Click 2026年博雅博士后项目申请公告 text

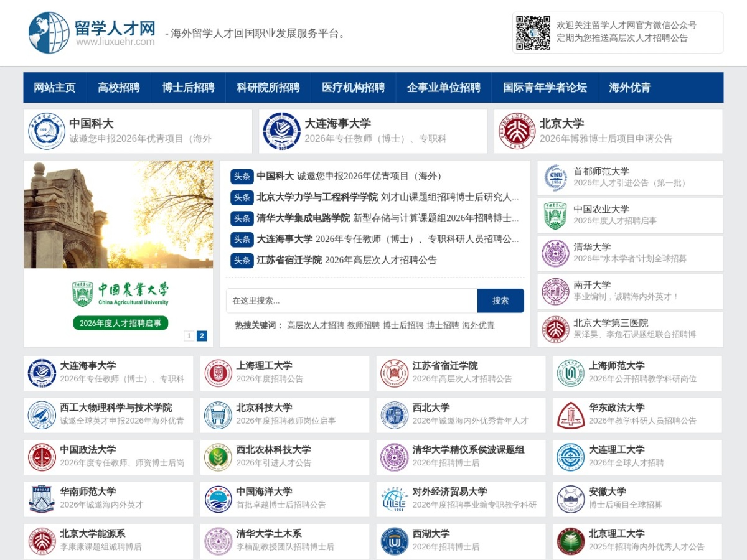coord(606,139)
